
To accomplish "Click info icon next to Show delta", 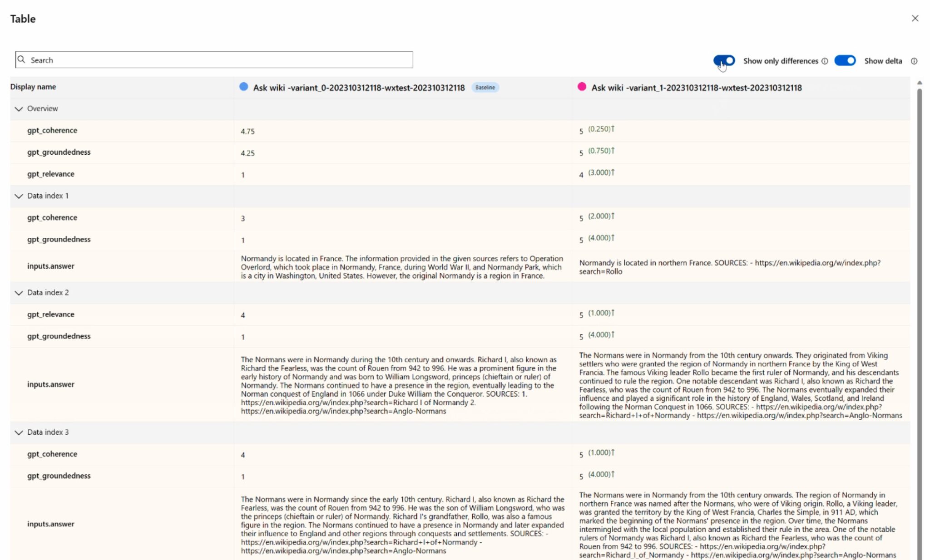I will pos(914,61).
